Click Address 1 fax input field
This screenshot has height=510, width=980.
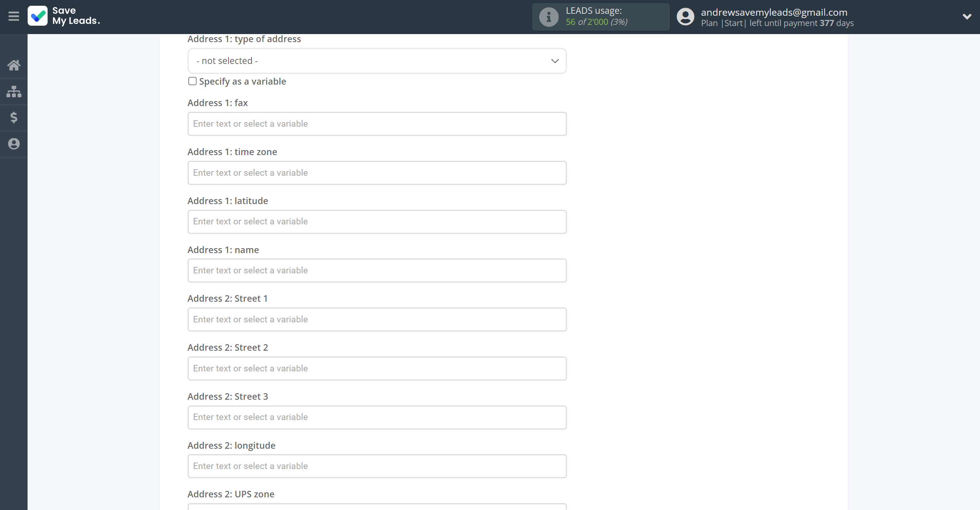tap(377, 123)
